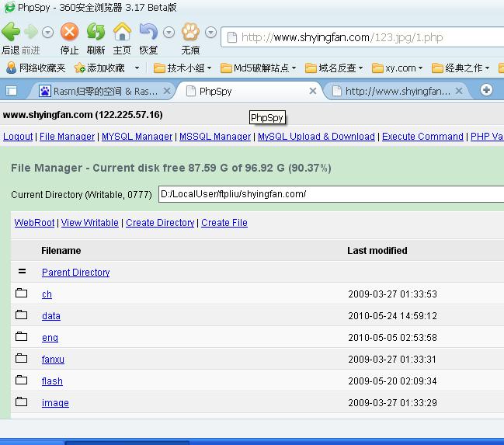Click the paw print incognito (无痕) icon
Viewport: 504px width, 445px height.
coord(190,32)
